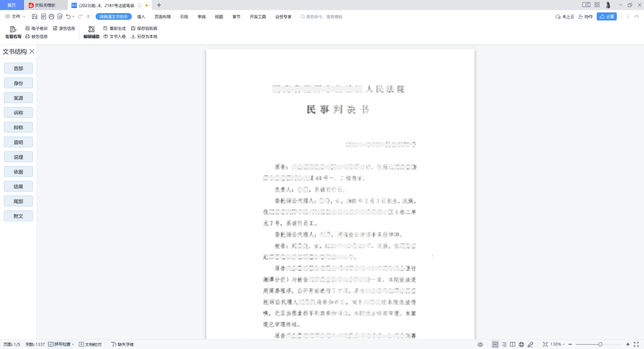Toggle 拼写检查 spell check in status bar

[61, 345]
